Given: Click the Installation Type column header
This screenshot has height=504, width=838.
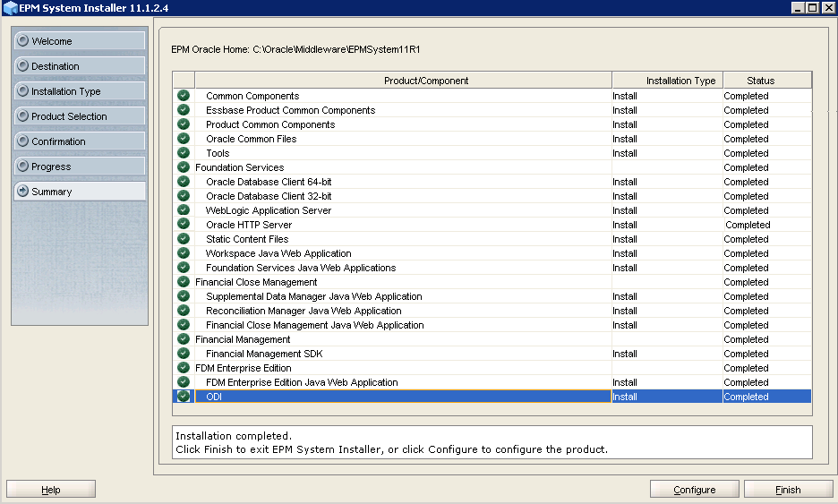Looking at the screenshot, I should coord(668,81).
